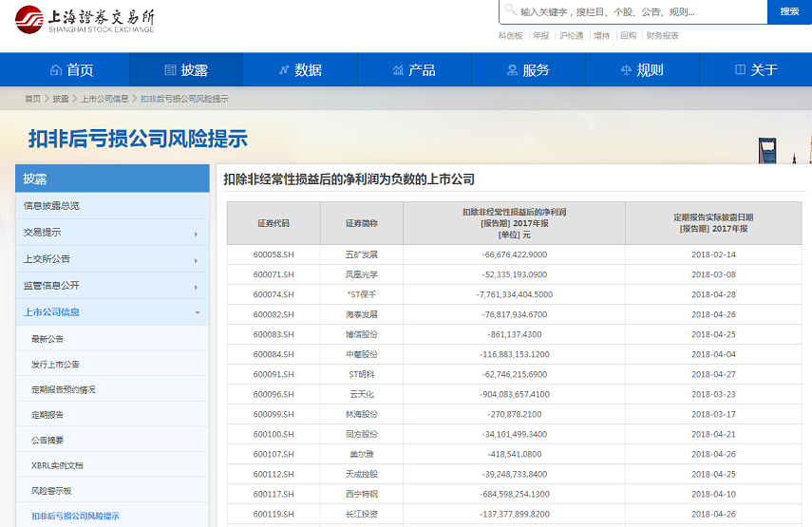Open the 首页 navigation tab
812x527 pixels.
click(65, 69)
